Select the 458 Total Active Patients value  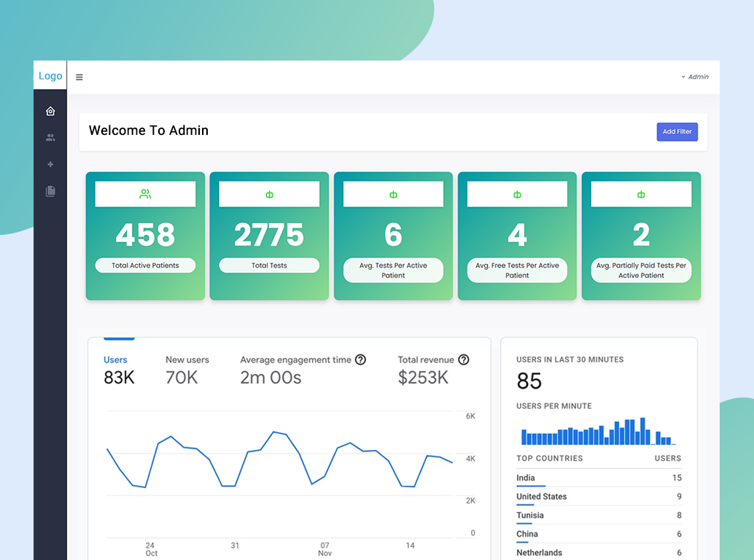click(145, 235)
